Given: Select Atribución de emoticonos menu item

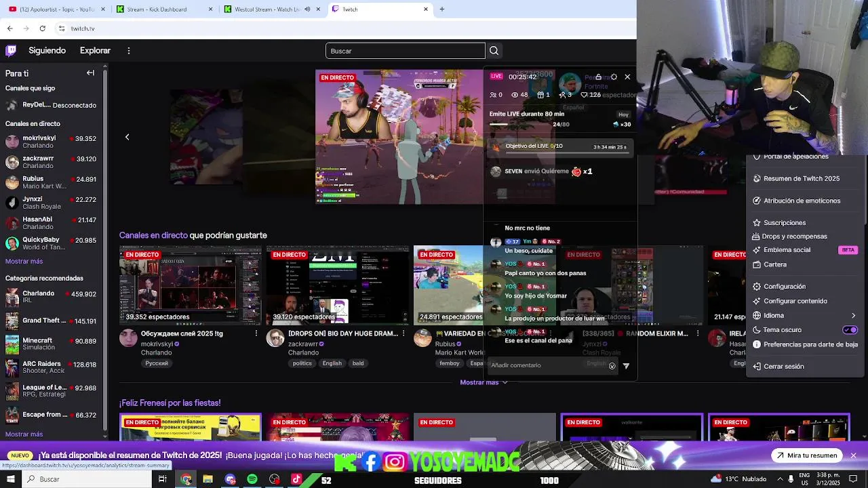Looking at the screenshot, I should (x=804, y=201).
